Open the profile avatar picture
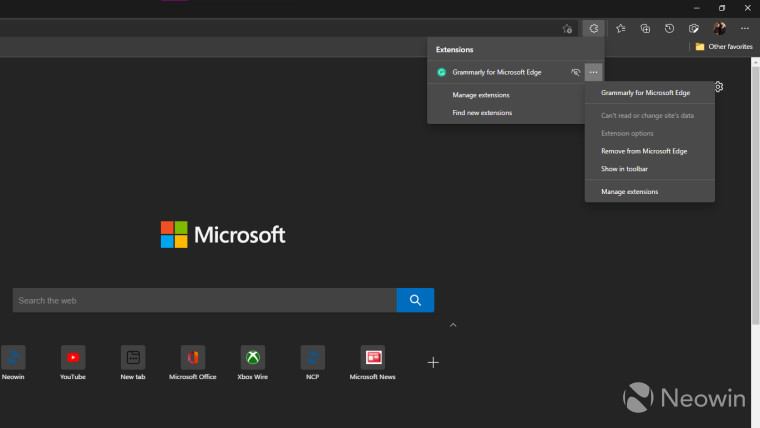Viewport: 760px width, 428px height. pyautogui.click(x=719, y=29)
